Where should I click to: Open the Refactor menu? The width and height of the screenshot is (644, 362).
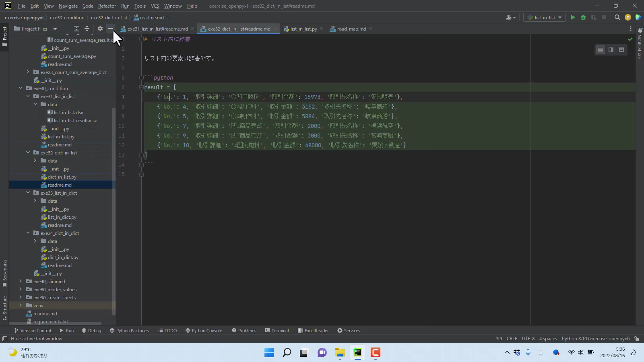click(107, 6)
